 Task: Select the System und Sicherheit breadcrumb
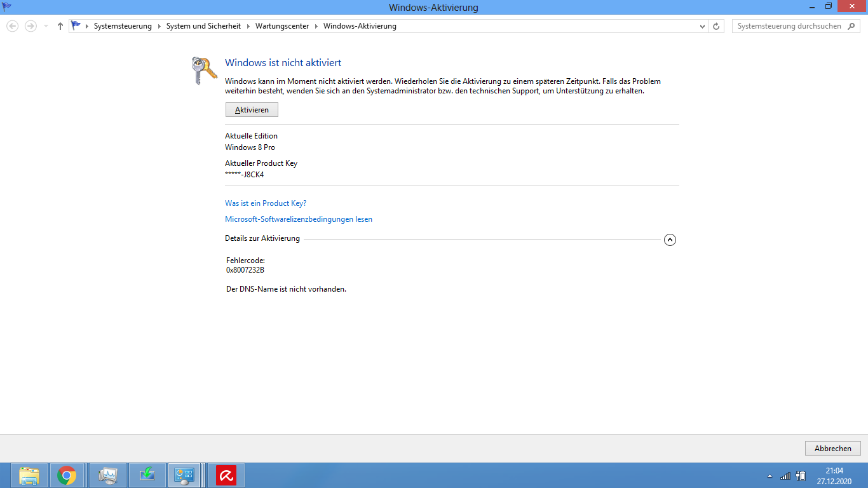tap(203, 26)
